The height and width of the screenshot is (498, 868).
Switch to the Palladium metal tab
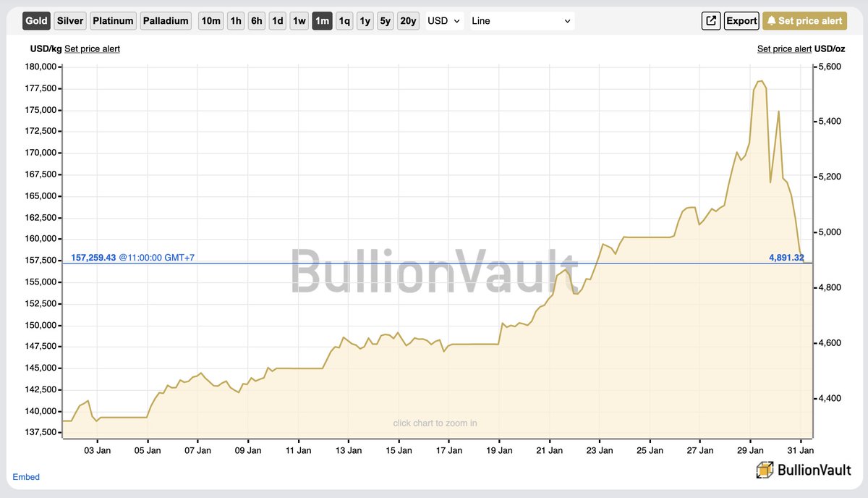pyautogui.click(x=166, y=21)
